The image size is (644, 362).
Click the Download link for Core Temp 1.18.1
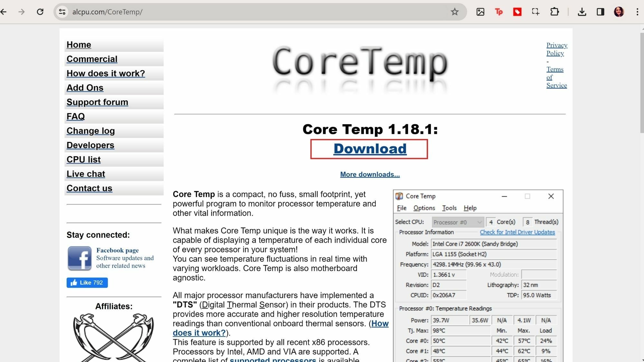click(370, 149)
